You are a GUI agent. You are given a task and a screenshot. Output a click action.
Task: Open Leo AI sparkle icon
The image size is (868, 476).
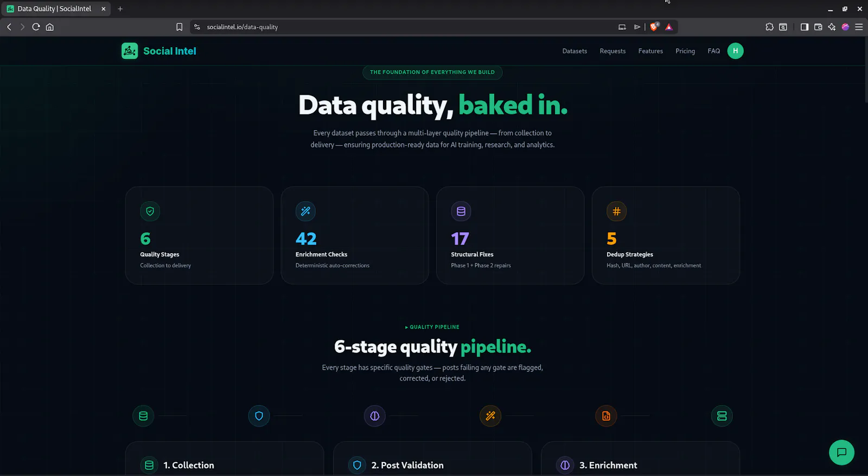coord(832,27)
